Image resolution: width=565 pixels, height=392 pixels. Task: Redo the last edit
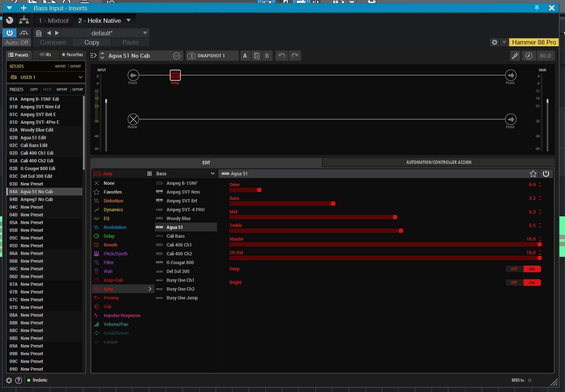(295, 55)
